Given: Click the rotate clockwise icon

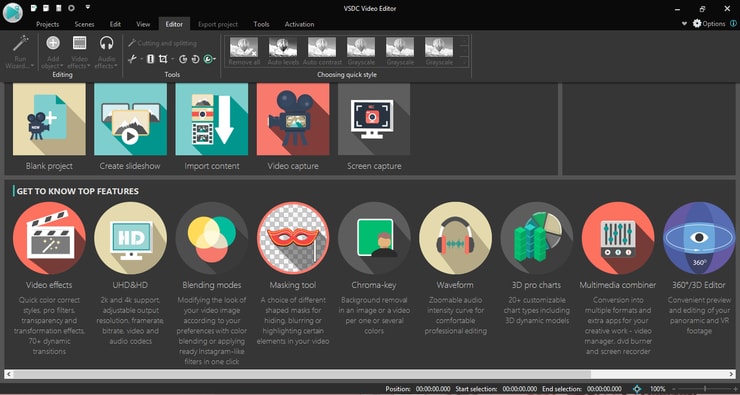Looking at the screenshot, I should click(183, 59).
